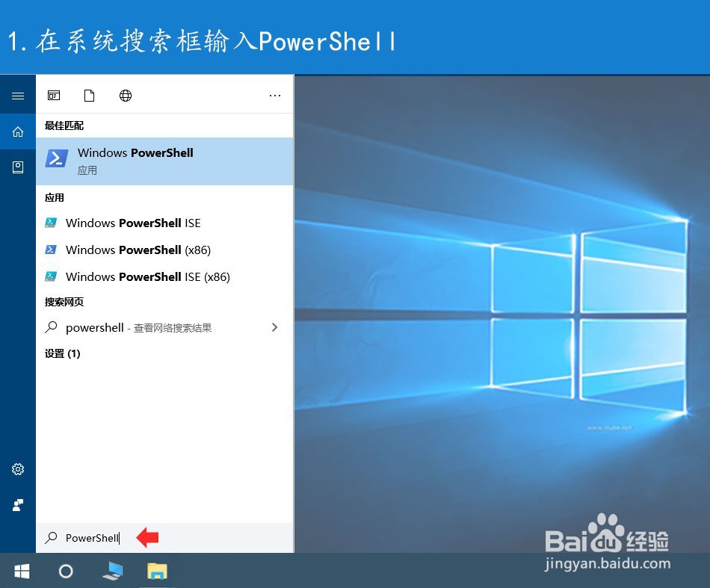This screenshot has width=710, height=588.
Task: Expand the 设置 (1) results section
Action: coord(64,353)
